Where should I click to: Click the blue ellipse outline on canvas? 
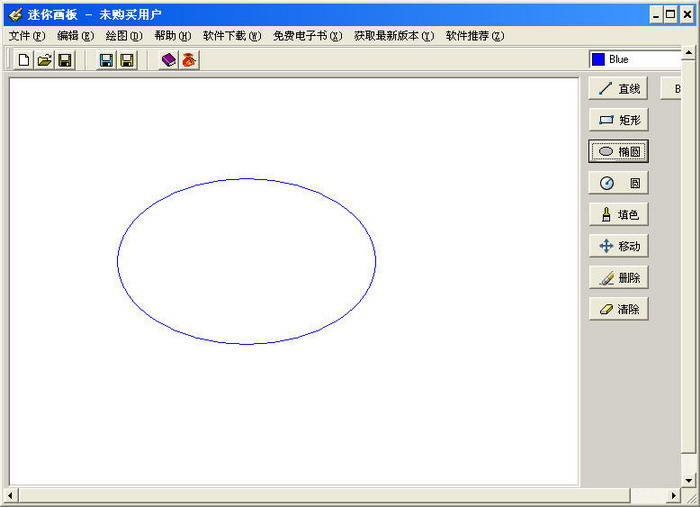(x=246, y=179)
